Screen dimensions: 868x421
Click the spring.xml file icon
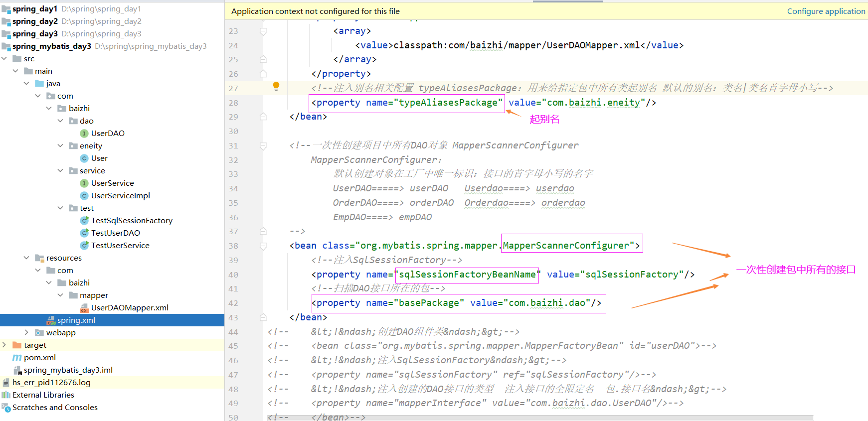tap(51, 320)
